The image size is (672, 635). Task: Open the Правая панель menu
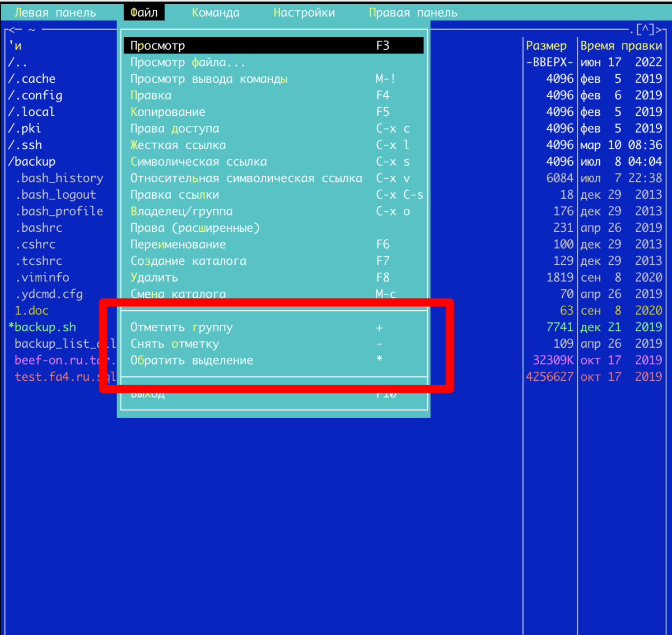point(413,12)
